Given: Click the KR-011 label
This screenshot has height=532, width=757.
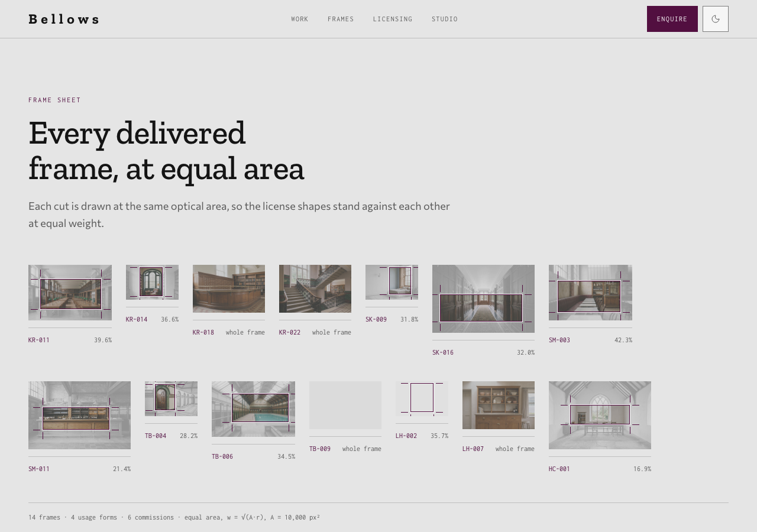Looking at the screenshot, I should point(39,340).
